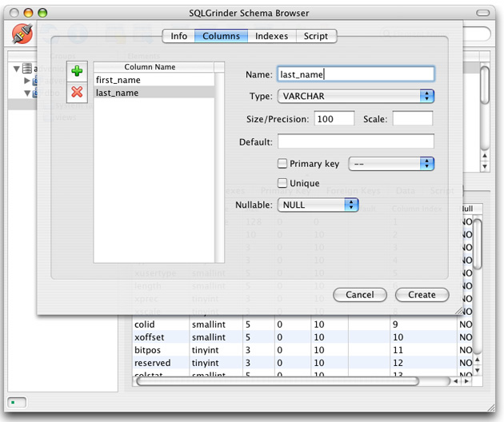
Task: Click the database icon in tree
Action: (27, 69)
